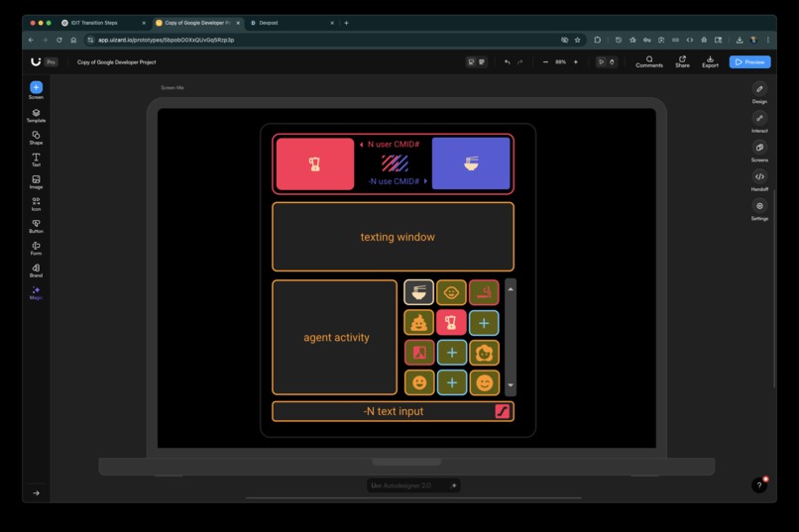Open the Brand panel
The height and width of the screenshot is (532, 799).
tap(36, 270)
